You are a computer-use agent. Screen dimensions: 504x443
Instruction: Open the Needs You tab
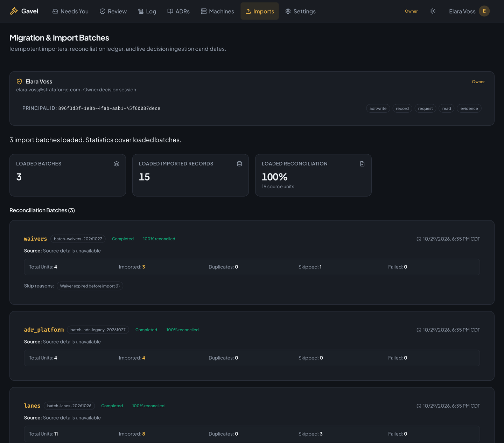70,11
